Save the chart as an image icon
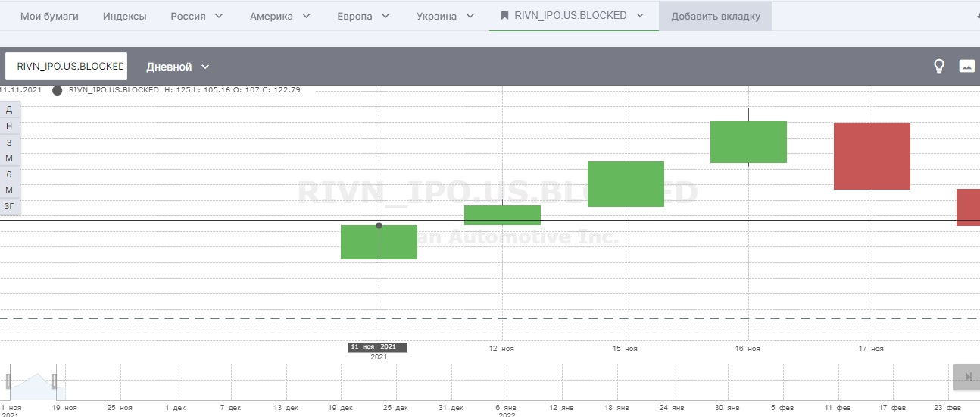The image size is (980, 417). 966,66
